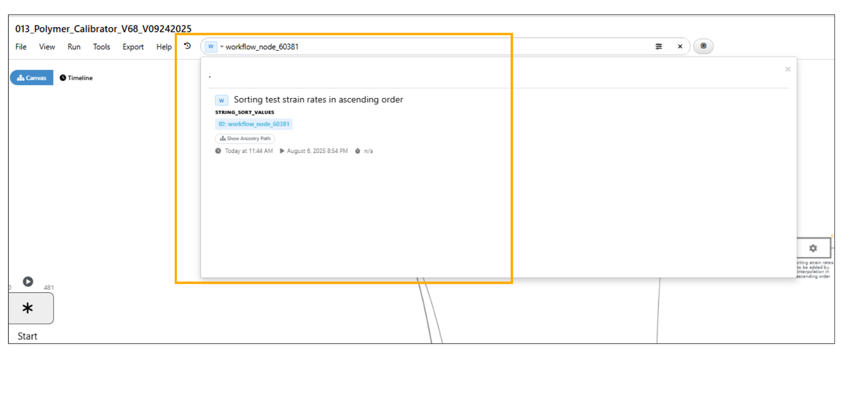Click the gear node on the canvas
Image resolution: width=868 pixels, height=406 pixels.
coord(813,248)
